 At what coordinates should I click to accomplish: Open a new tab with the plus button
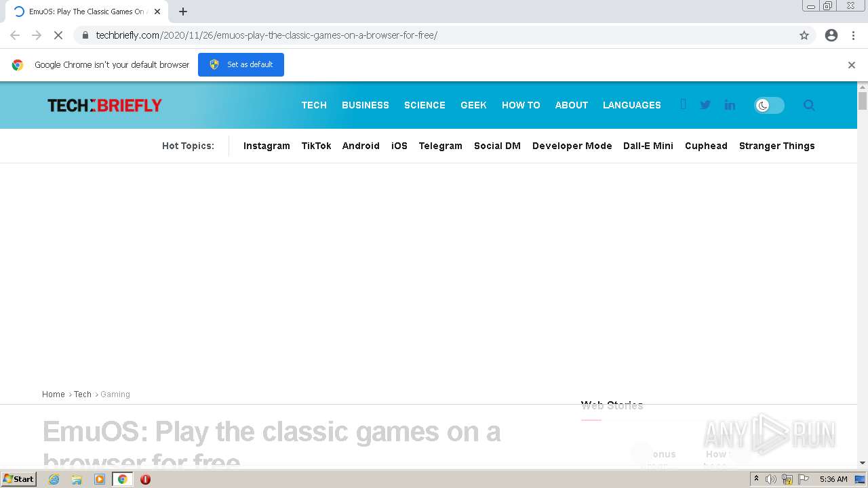[x=183, y=12]
